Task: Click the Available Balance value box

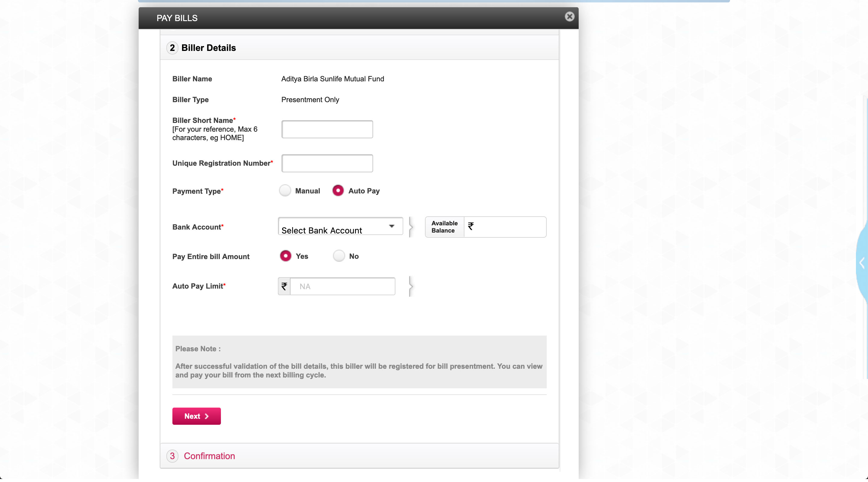Action: 505,227
